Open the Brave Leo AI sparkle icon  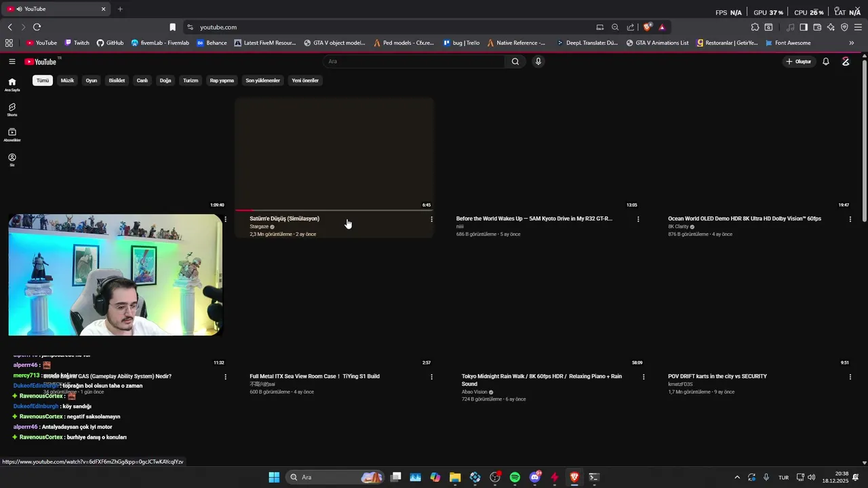pyautogui.click(x=831, y=27)
